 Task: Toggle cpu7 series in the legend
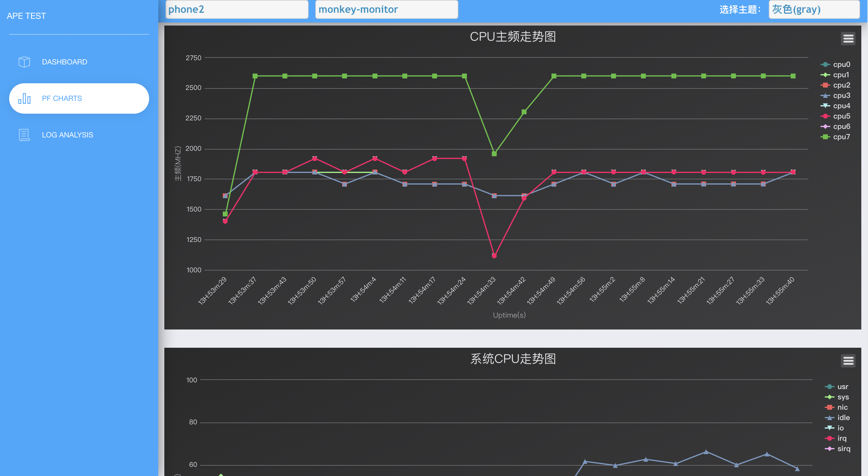click(x=841, y=137)
